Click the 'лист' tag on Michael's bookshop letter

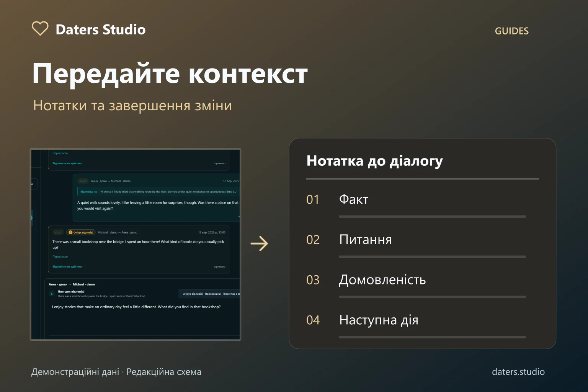(x=58, y=232)
